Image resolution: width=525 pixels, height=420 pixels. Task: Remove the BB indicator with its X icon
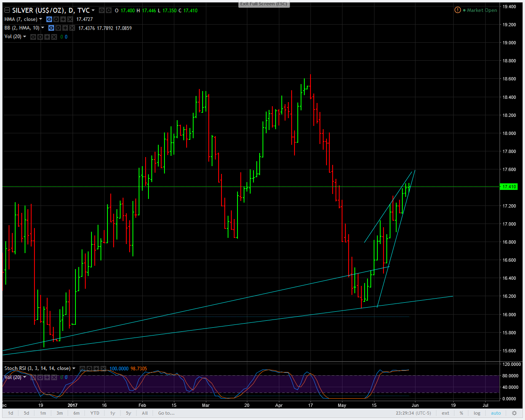click(72, 28)
